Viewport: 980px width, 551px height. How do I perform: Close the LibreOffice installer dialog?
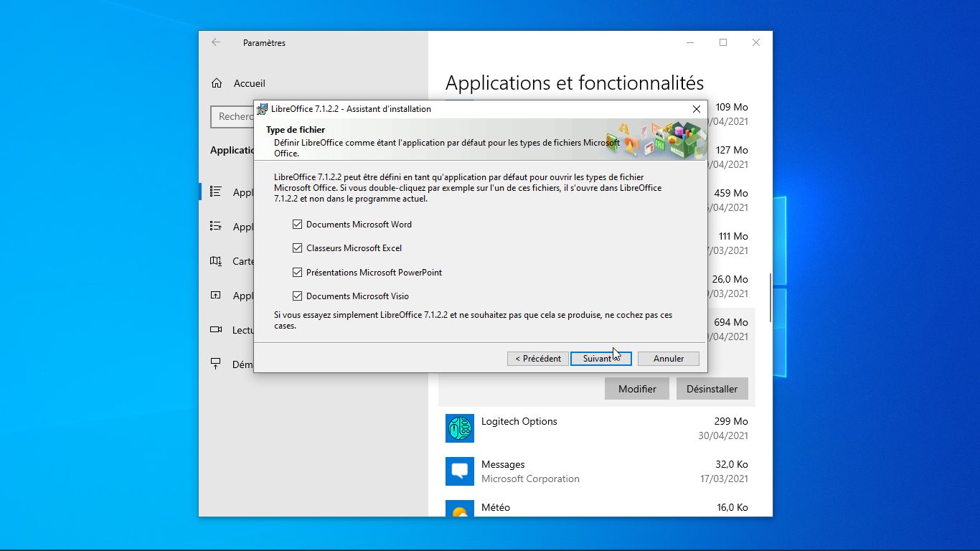tap(696, 109)
